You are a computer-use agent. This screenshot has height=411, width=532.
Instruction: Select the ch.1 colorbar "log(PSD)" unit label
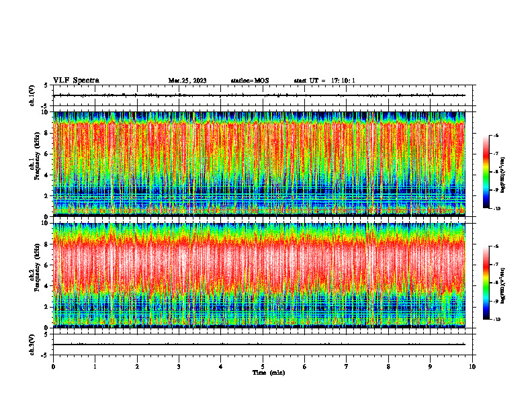tap(503, 175)
